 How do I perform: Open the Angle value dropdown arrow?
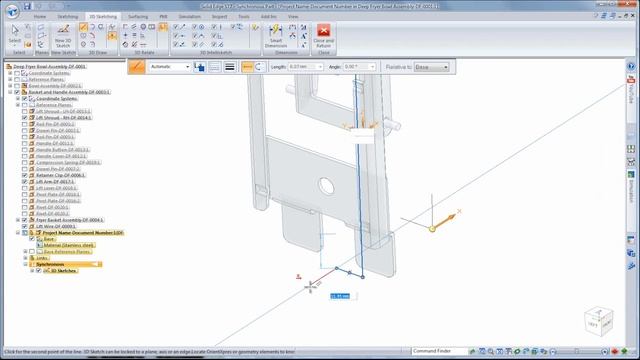372,67
